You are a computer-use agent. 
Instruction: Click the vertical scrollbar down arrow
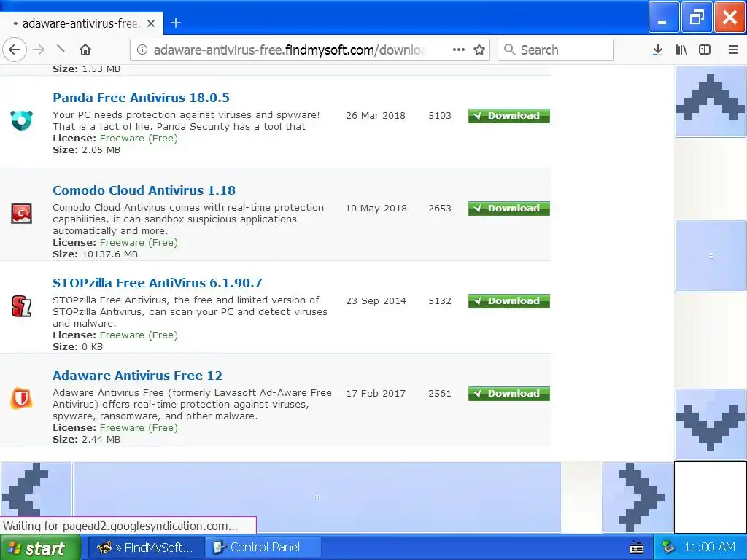tap(711, 424)
